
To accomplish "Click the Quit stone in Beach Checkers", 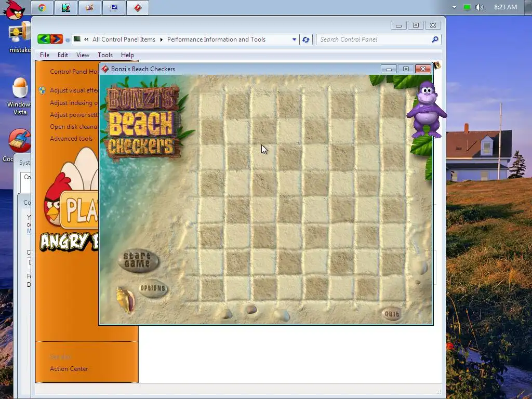I will click(x=392, y=314).
